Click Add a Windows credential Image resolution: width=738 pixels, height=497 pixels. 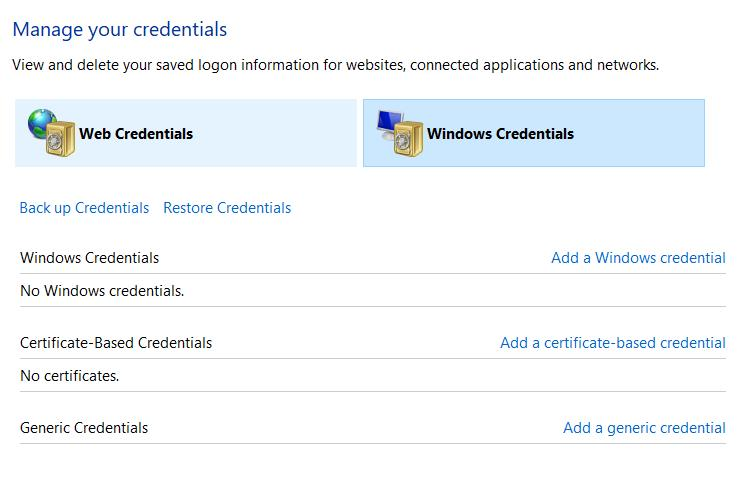638,258
